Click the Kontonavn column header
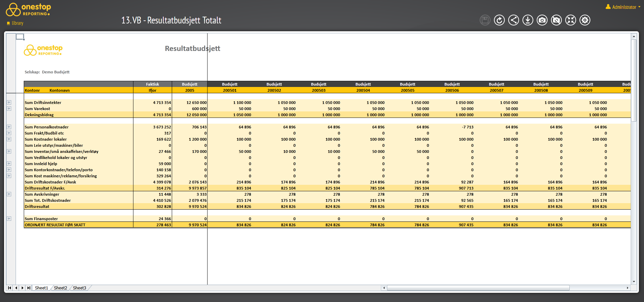Viewport: 644px width, 302px height. [x=59, y=90]
